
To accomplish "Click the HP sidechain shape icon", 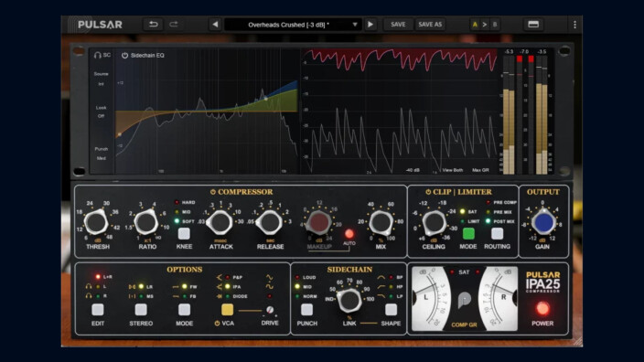I will [381, 286].
